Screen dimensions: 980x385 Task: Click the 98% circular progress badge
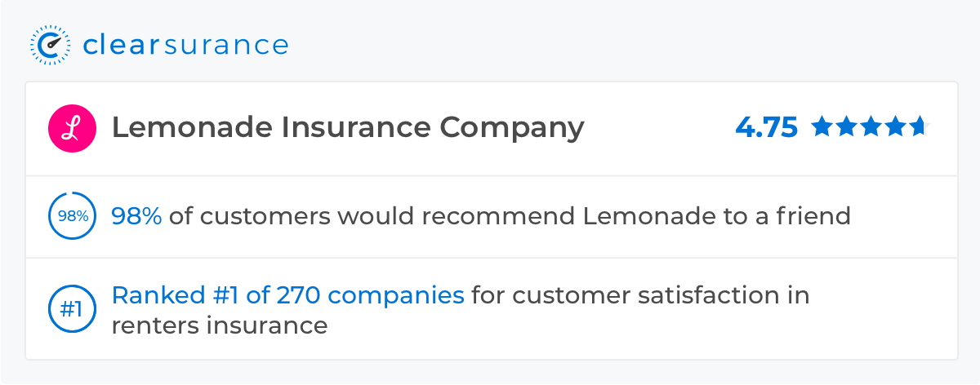(x=72, y=216)
